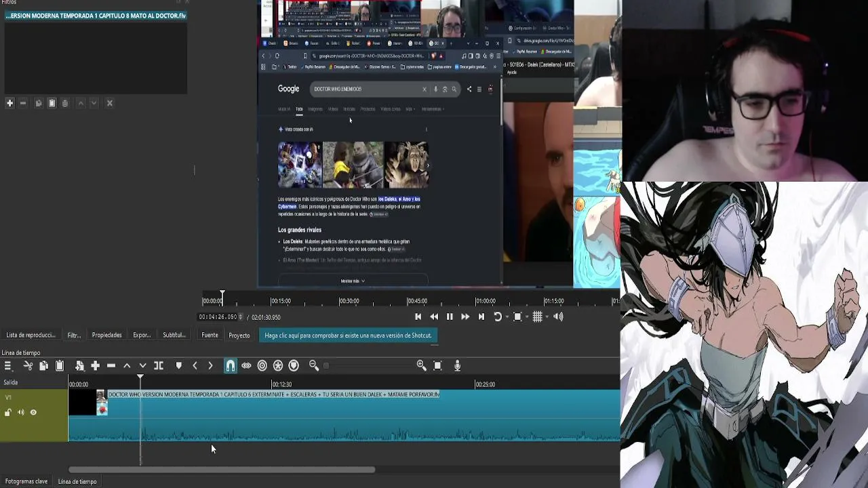Click the timeline Overwrite down-arrow icon
The width and height of the screenshot is (868, 488).
[x=142, y=366]
